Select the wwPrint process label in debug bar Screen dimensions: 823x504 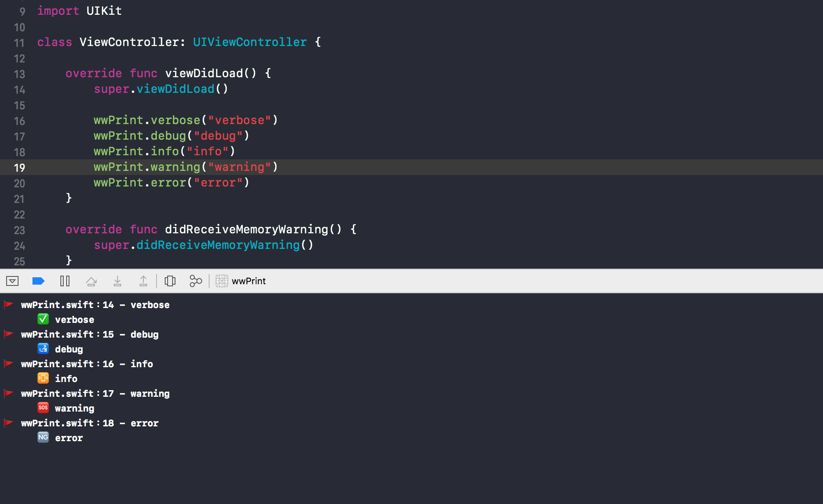249,281
